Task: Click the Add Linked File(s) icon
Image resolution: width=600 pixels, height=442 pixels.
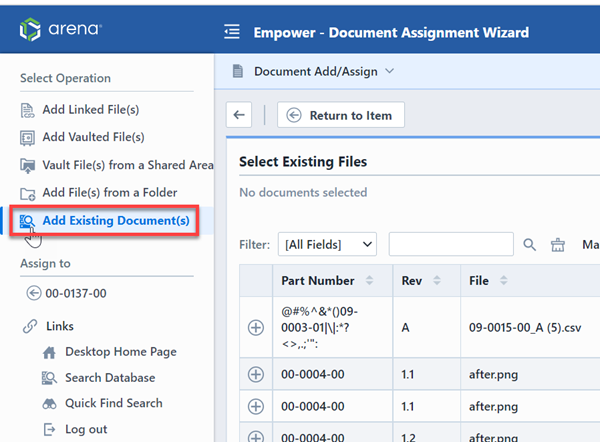Action: (27, 110)
